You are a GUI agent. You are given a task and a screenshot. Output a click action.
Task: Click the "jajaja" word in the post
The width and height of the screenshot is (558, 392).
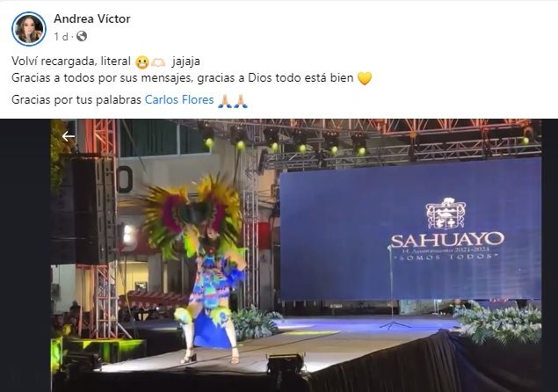pyautogui.click(x=185, y=62)
